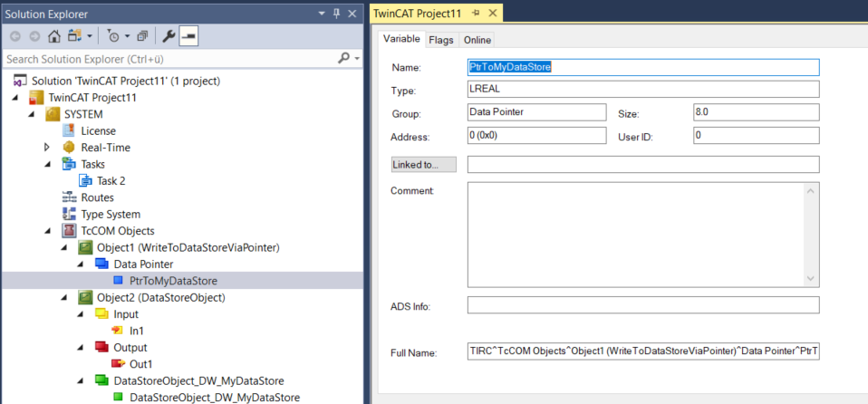Select the Out1 output variable
This screenshot has height=404, width=868.
pos(140,363)
